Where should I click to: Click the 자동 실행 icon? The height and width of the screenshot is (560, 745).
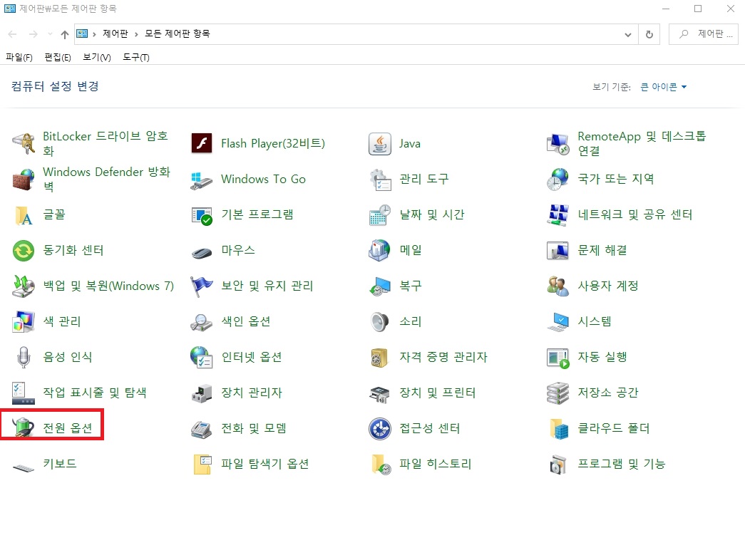pos(558,357)
